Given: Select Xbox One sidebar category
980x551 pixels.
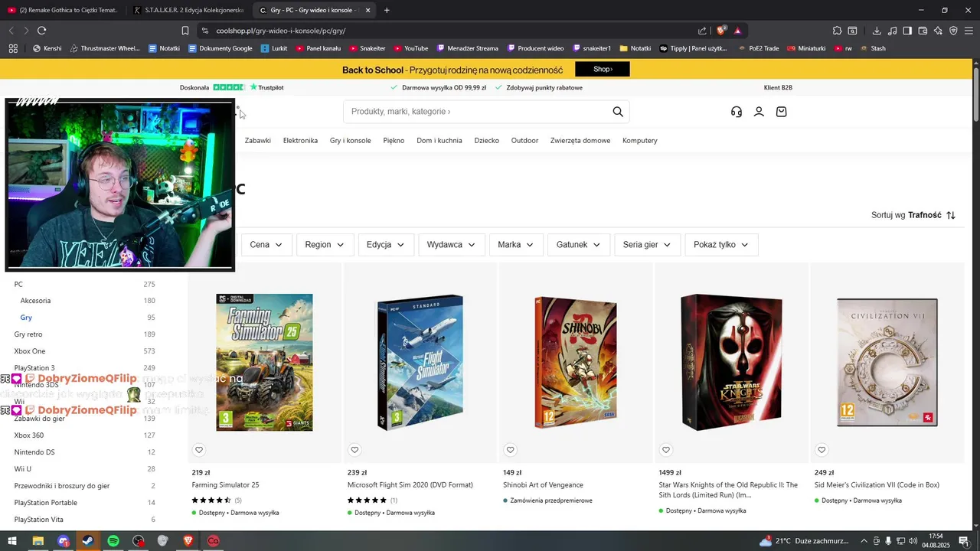Looking at the screenshot, I should 30,351.
